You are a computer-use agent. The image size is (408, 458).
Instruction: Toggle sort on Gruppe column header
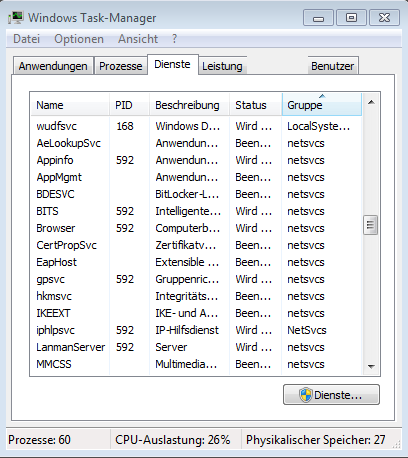point(322,105)
